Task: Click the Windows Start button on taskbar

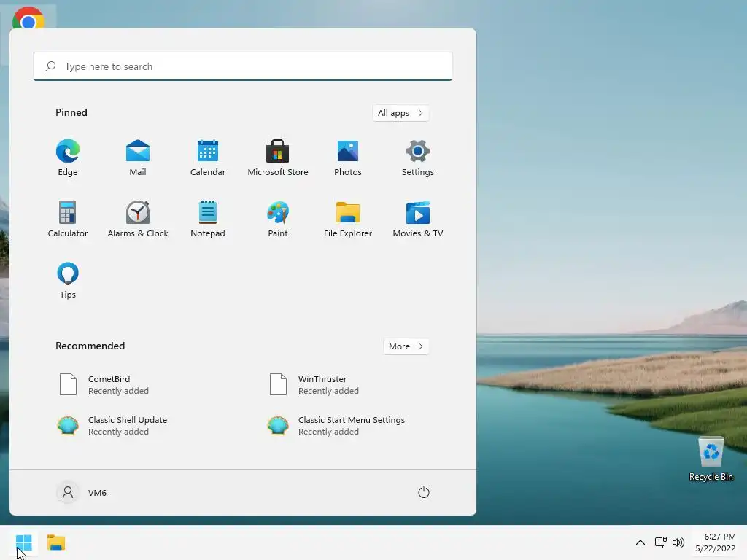Action: pos(24,542)
